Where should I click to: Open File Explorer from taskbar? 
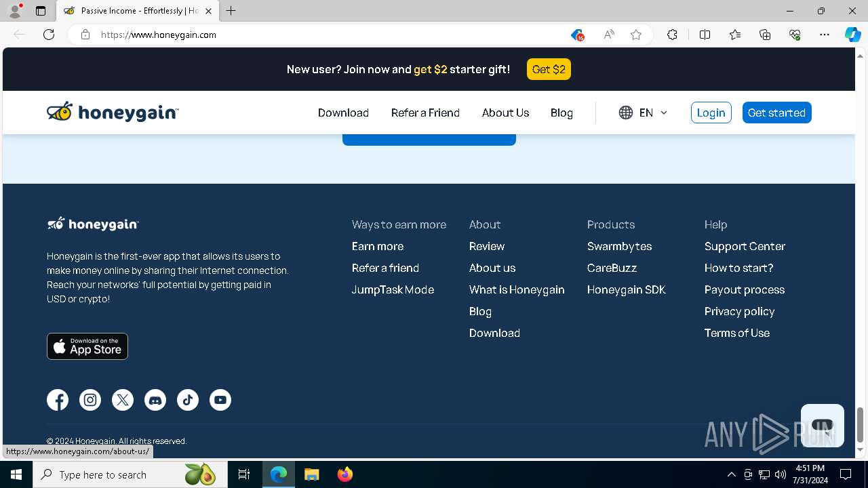[311, 474]
